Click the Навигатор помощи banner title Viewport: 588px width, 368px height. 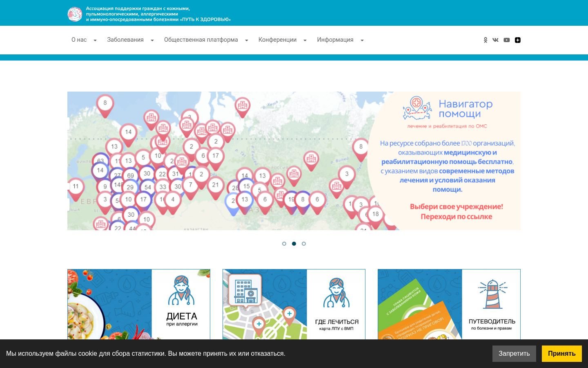(465, 109)
